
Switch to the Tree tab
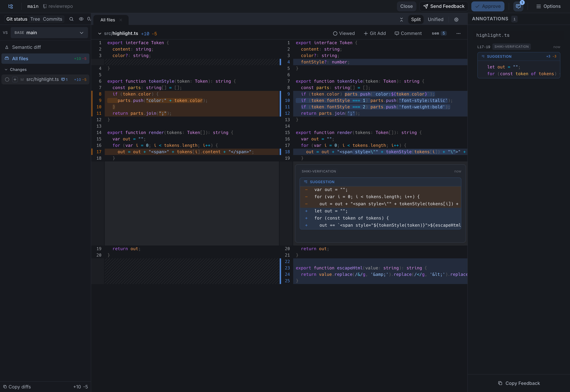click(x=35, y=19)
